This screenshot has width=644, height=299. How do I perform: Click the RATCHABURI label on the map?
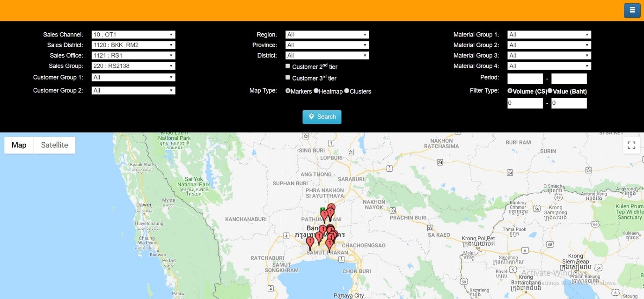(268, 258)
